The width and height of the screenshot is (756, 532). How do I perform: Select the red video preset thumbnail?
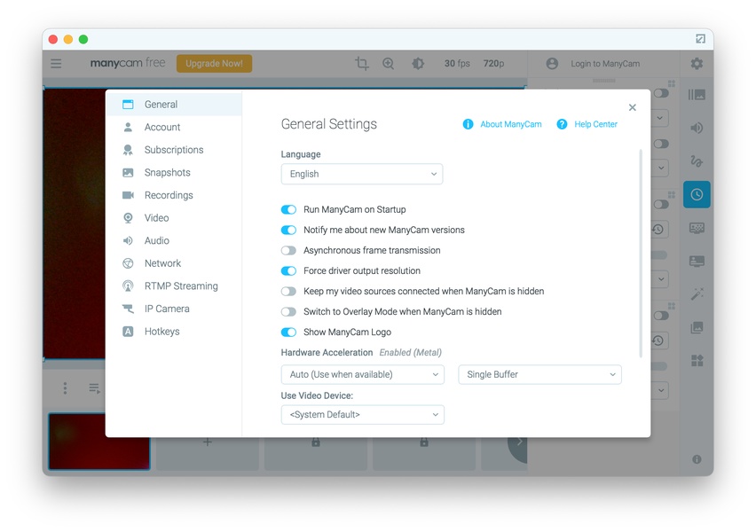99,441
